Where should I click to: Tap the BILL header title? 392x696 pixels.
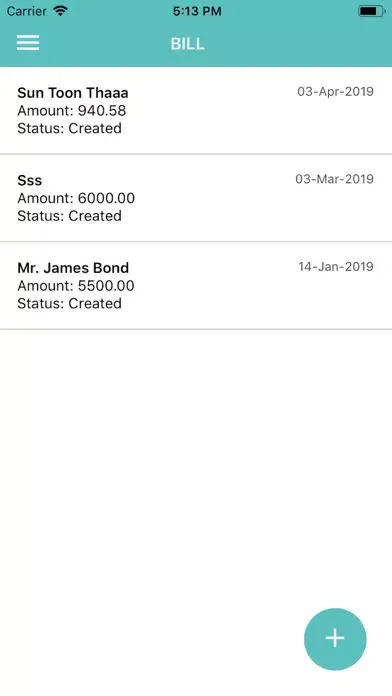pos(187,44)
